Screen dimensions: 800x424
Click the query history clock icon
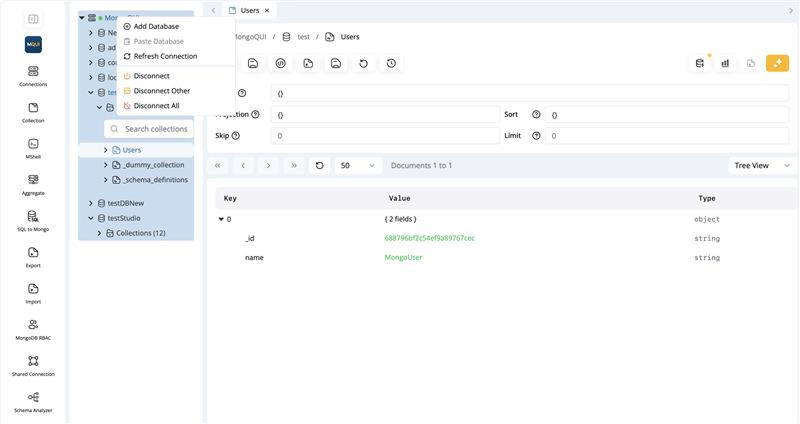coord(391,63)
